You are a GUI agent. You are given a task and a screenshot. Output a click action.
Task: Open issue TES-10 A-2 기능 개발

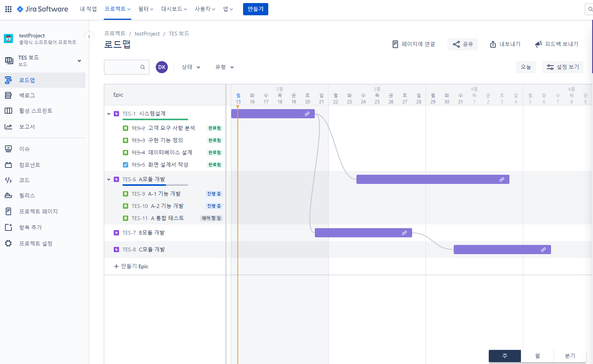[158, 206]
